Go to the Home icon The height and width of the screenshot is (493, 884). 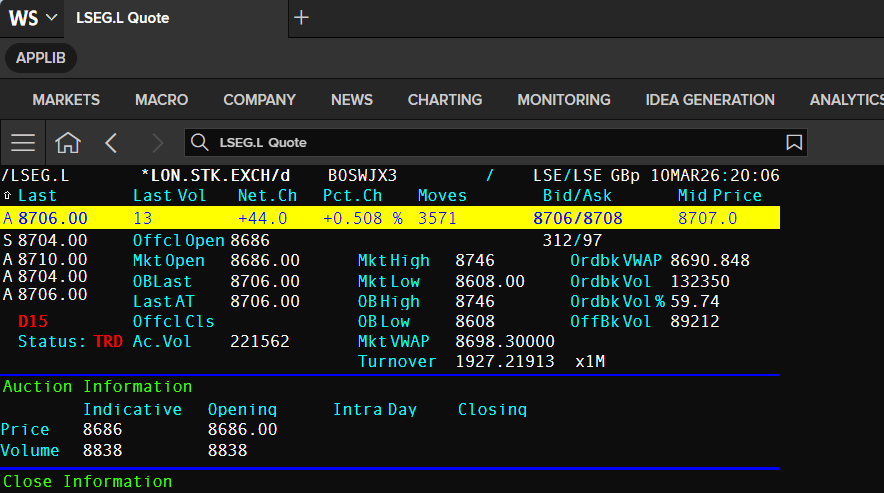[68, 143]
